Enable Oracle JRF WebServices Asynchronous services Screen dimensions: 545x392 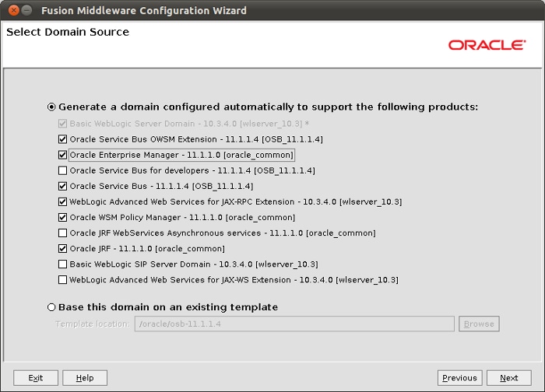(x=63, y=233)
